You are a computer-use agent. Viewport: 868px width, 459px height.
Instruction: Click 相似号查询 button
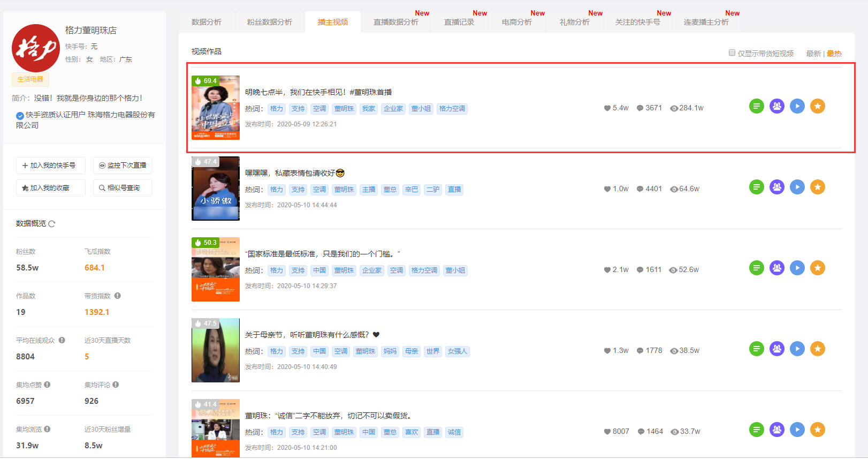point(123,188)
